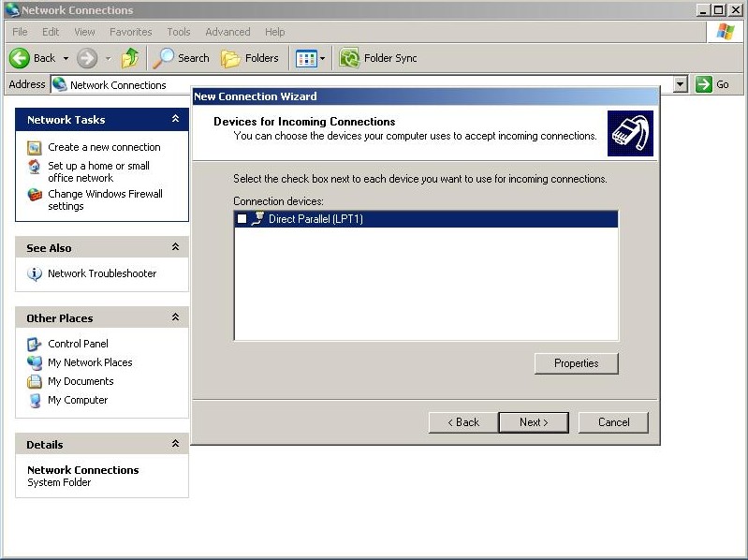Click Set up a home or small office network
This screenshot has width=748, height=560.
click(x=98, y=171)
